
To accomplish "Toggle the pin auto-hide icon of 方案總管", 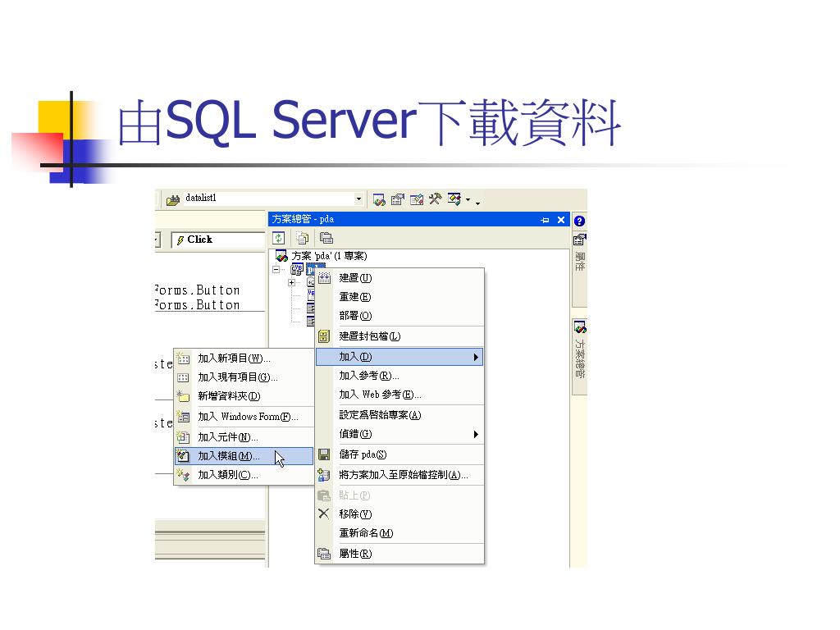I will point(545,220).
